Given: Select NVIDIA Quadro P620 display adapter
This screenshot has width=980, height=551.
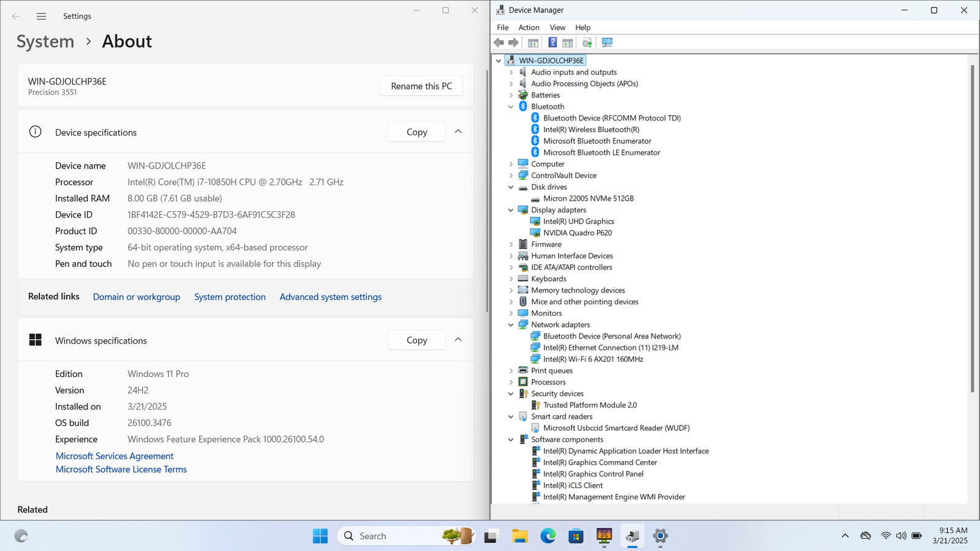Looking at the screenshot, I should pos(577,233).
